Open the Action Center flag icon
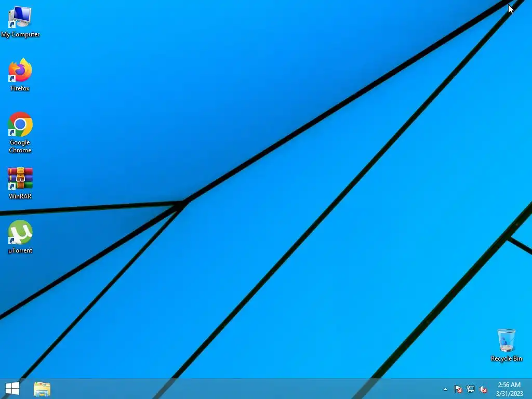 click(458, 389)
